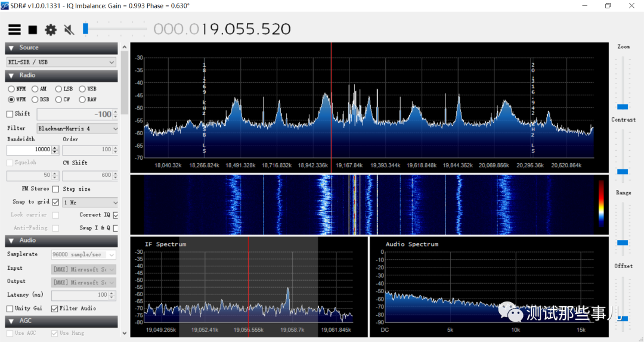This screenshot has height=342, width=644.
Task: Click the SDR# app icon in title bar
Action: click(x=5, y=6)
